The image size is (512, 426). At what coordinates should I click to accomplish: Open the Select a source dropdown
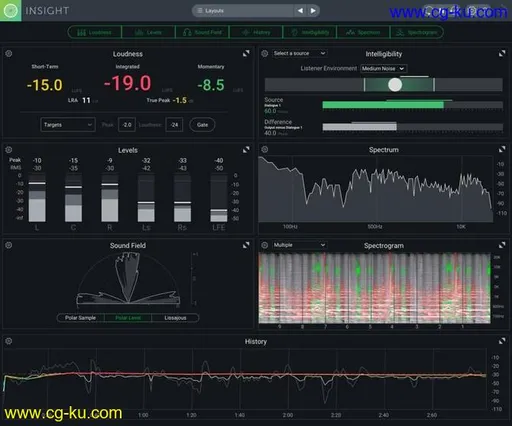click(x=299, y=53)
